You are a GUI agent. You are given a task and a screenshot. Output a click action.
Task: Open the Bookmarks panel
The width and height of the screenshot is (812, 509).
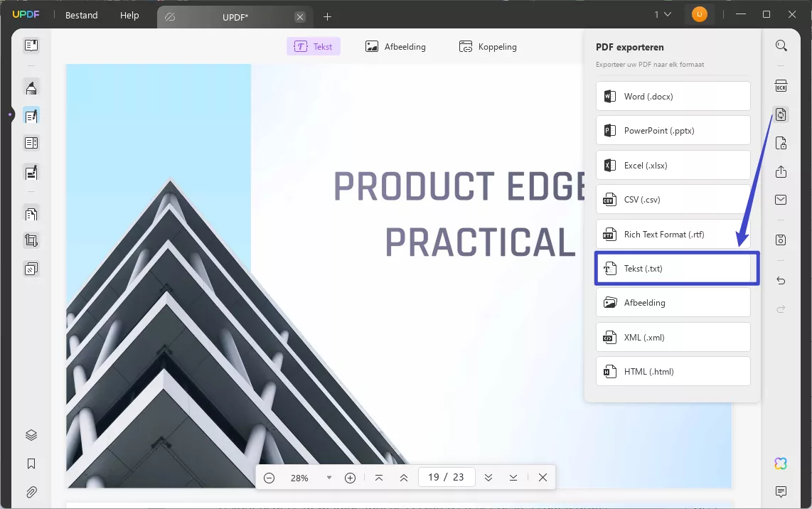tap(31, 464)
